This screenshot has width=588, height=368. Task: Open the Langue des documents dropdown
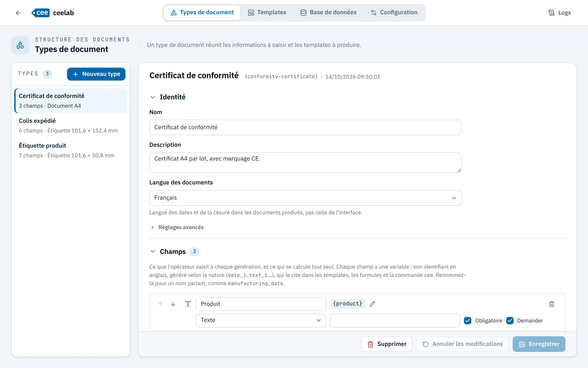tap(305, 198)
